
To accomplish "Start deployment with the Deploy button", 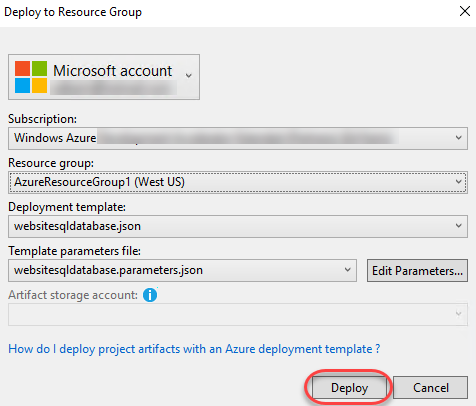I will pyautogui.click(x=349, y=388).
